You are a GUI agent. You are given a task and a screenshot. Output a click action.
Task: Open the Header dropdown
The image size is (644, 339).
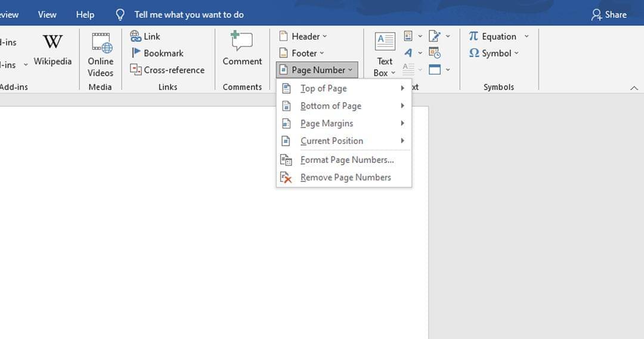tap(304, 36)
